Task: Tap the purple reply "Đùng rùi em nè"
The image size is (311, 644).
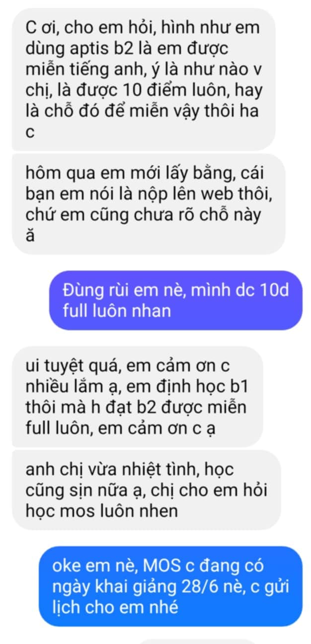Action: pyautogui.click(x=175, y=300)
